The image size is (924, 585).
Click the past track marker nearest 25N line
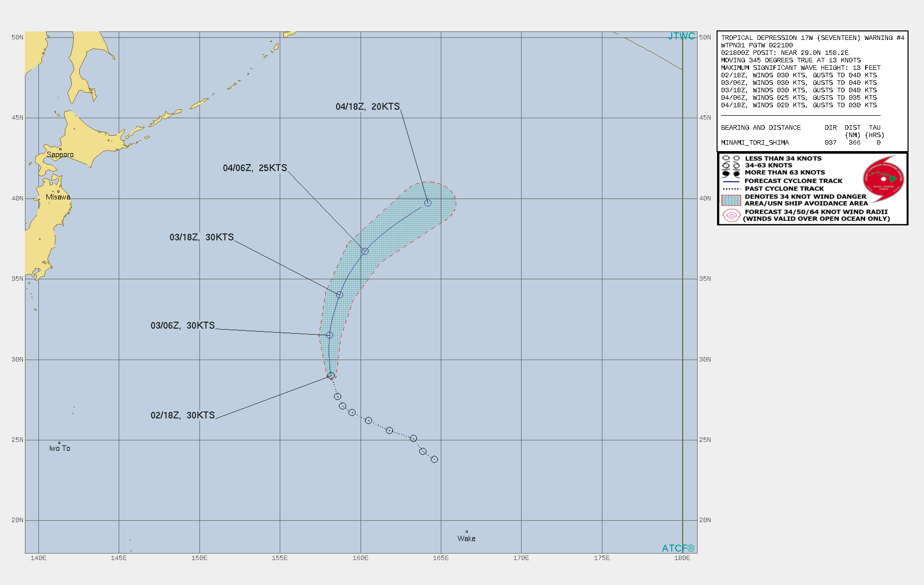[413, 438]
